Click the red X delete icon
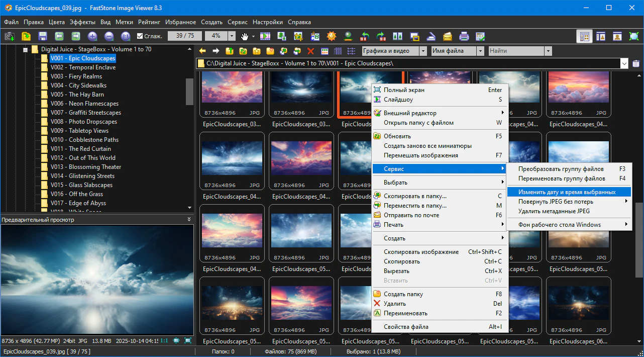Image resolution: width=644 pixels, height=357 pixels. coord(310,51)
